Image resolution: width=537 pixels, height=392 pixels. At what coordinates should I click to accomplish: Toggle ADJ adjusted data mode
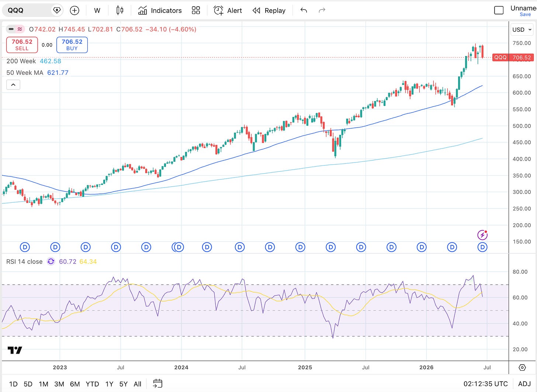coord(524,384)
